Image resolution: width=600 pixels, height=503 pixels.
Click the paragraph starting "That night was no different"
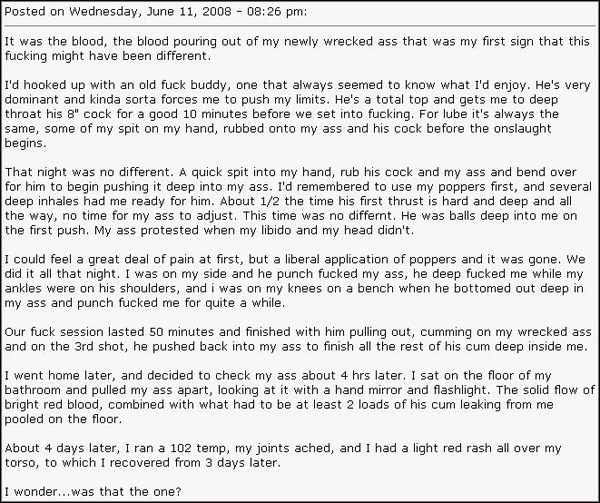click(298, 201)
